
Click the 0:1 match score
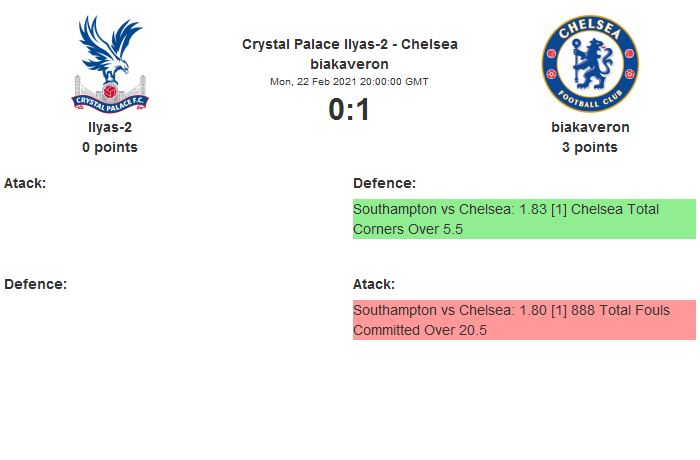click(x=349, y=109)
